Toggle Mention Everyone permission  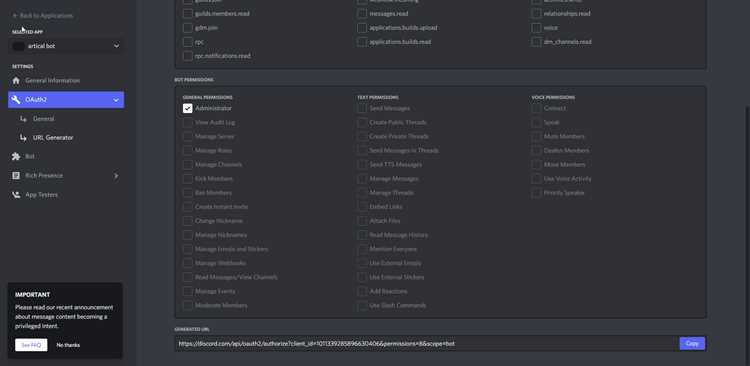(362, 249)
